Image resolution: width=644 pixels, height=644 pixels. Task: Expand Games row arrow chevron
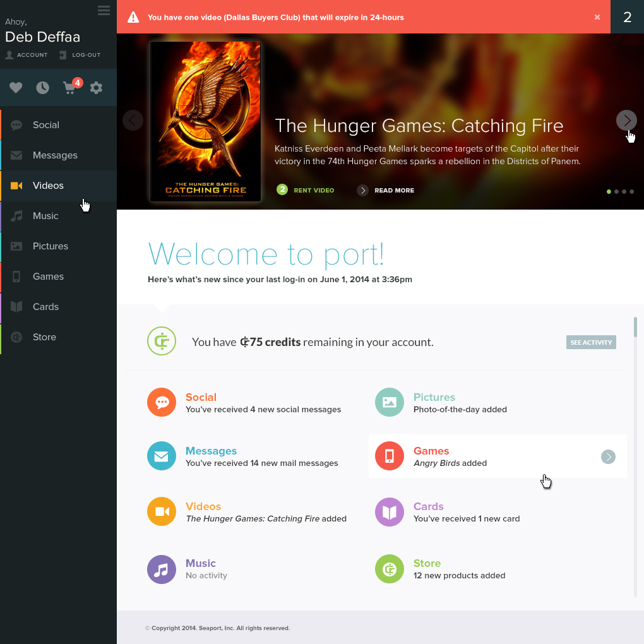pos(608,456)
